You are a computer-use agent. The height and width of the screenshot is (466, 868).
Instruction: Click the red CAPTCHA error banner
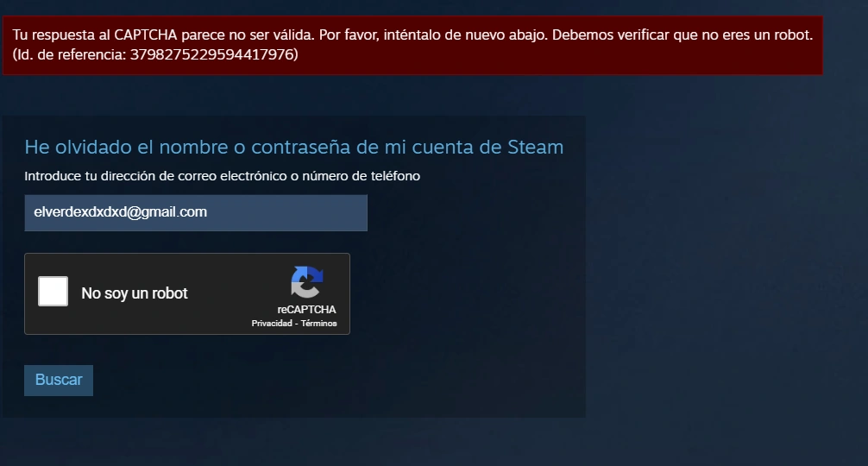pyautogui.click(x=412, y=46)
